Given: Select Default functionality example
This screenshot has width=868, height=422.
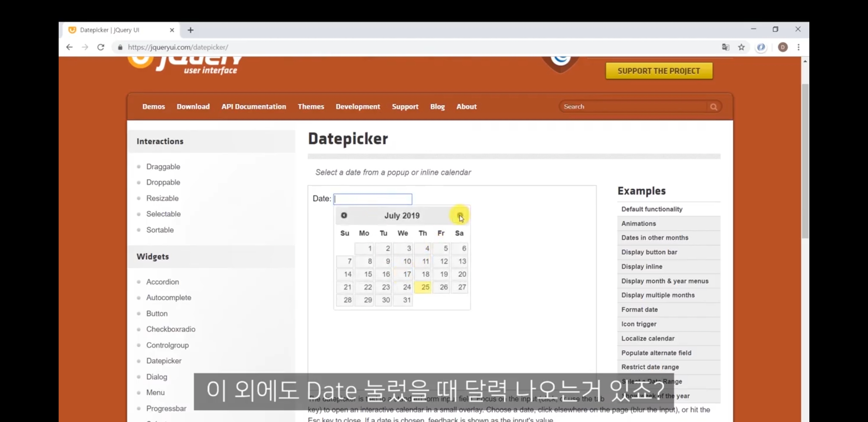Looking at the screenshot, I should coord(669,209).
